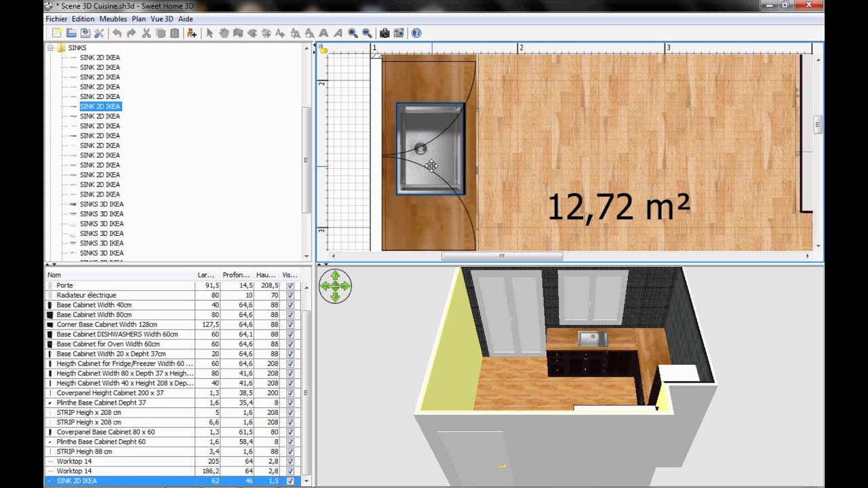The width and height of the screenshot is (868, 488).
Task: Click the Cut scissors icon
Action: [x=146, y=33]
